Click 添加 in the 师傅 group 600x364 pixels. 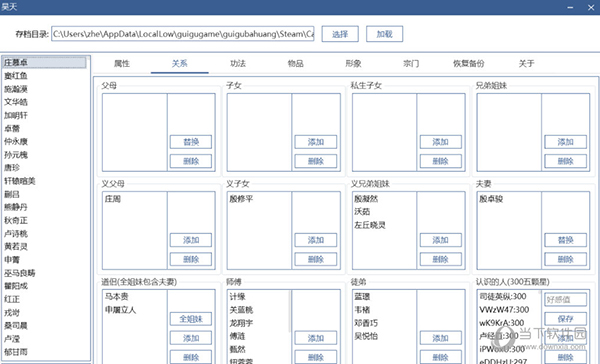point(316,338)
